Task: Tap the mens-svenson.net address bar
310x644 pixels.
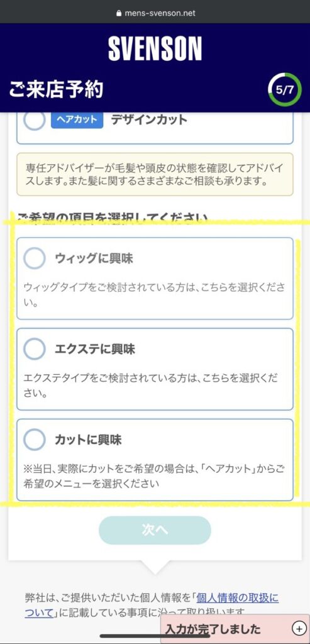Action: (155, 13)
